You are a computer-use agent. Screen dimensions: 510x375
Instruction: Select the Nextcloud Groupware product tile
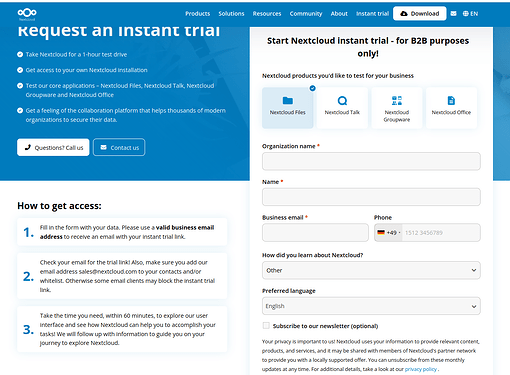click(x=397, y=108)
